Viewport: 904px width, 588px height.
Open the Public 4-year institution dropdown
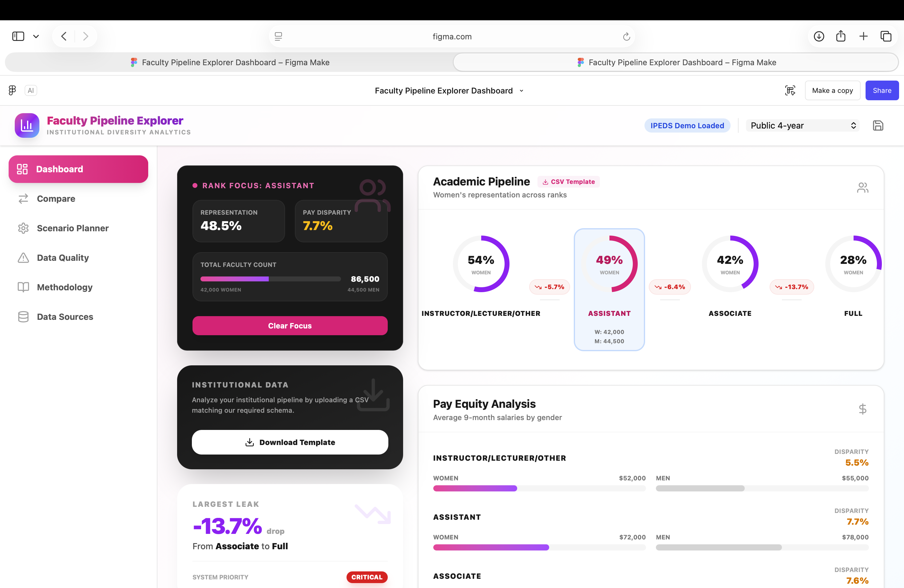click(x=802, y=125)
